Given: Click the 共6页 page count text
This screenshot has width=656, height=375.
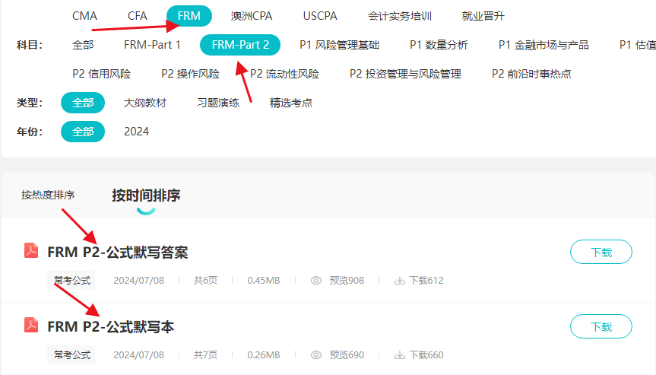Looking at the screenshot, I should pos(205,280).
